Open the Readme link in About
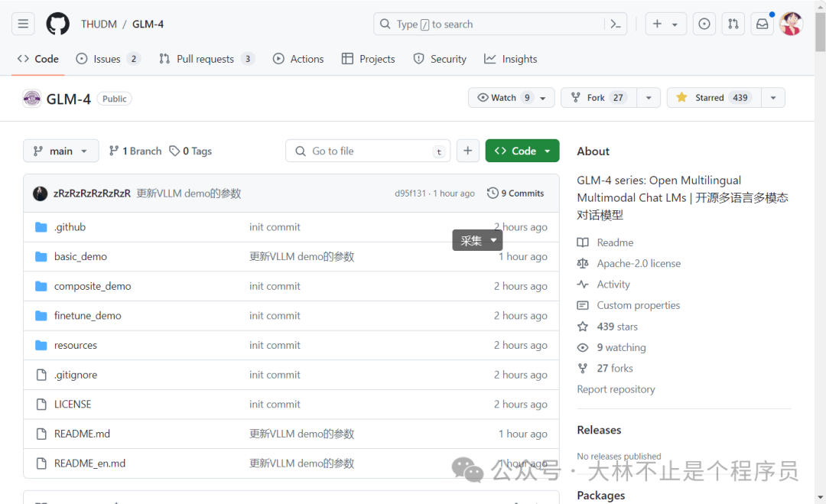Screen dimensions: 826x504 [x=615, y=242]
